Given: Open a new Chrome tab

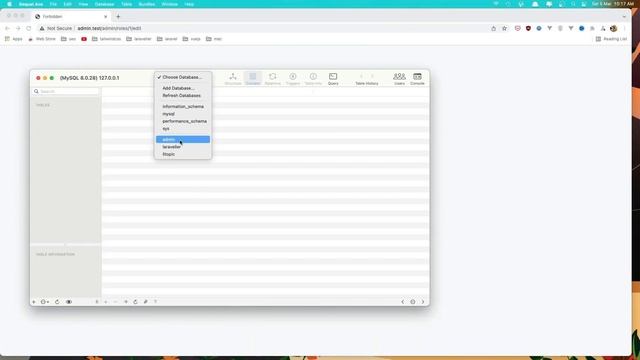Looking at the screenshot, I should [x=118, y=17].
